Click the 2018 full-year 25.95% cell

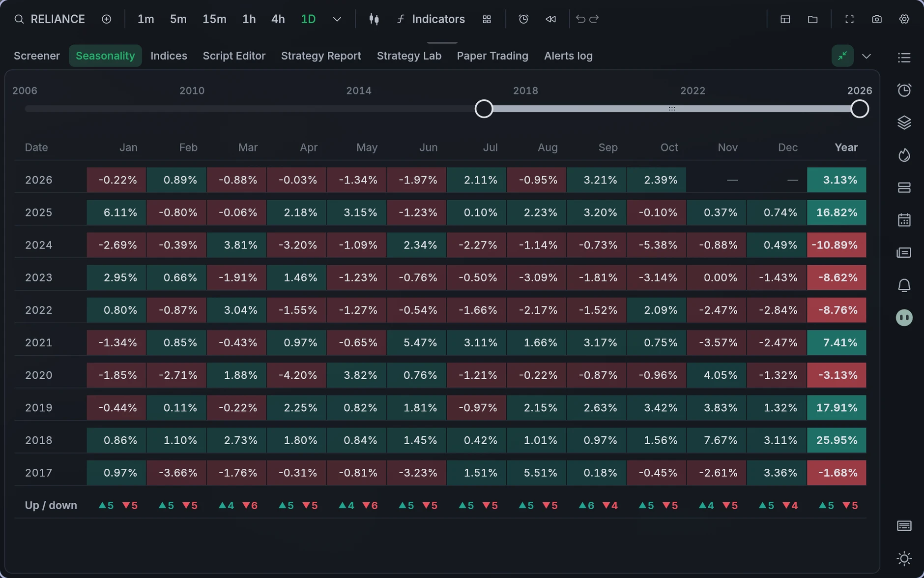coord(837,440)
